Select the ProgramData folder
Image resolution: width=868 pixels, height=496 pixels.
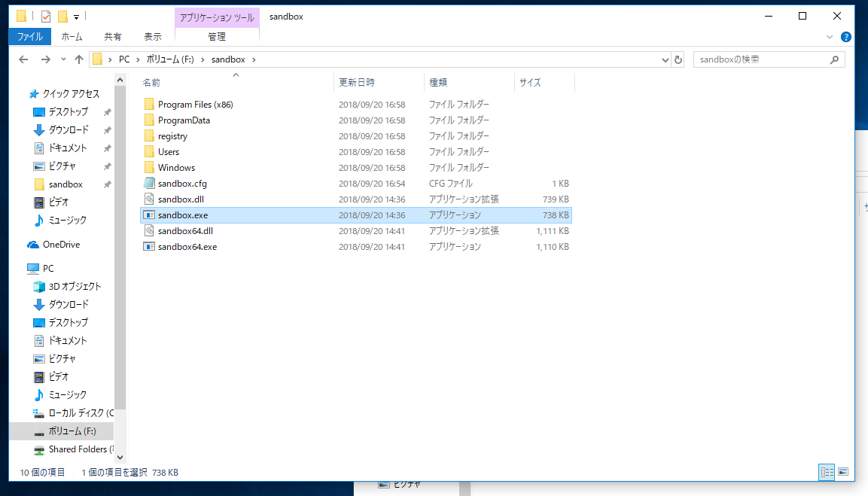(x=184, y=120)
